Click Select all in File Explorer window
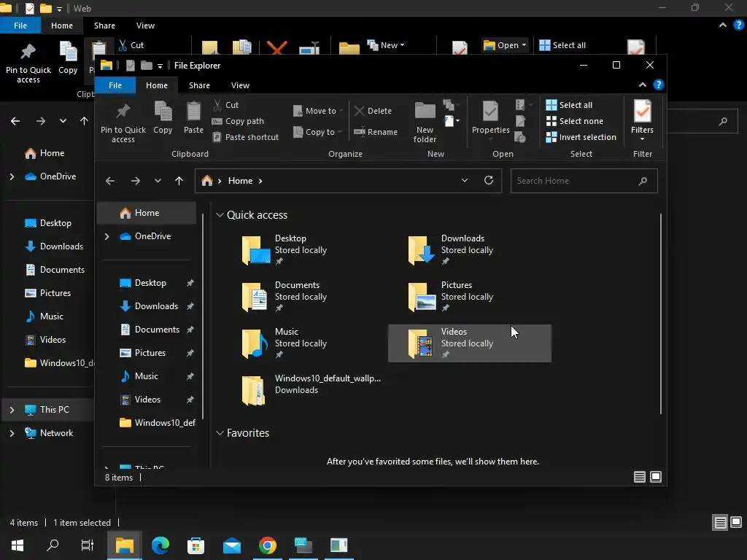 coord(569,105)
